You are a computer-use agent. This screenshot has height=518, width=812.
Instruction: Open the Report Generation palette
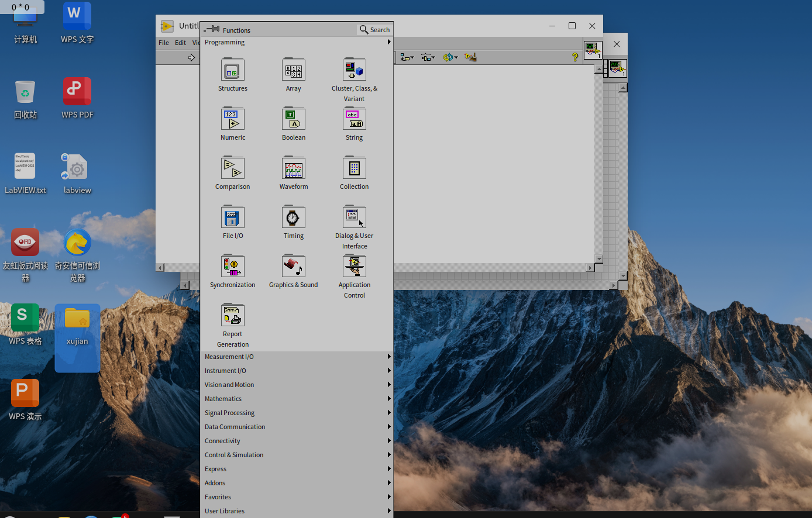(233, 315)
